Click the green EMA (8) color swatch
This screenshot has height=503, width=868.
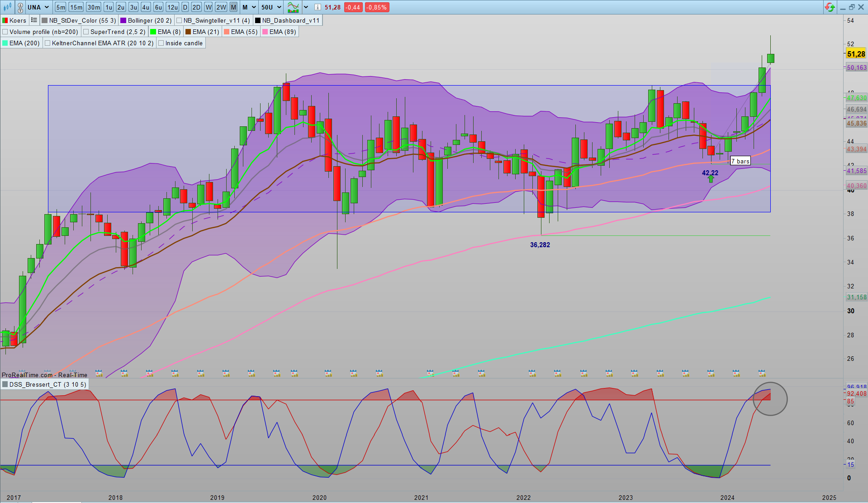coord(153,32)
